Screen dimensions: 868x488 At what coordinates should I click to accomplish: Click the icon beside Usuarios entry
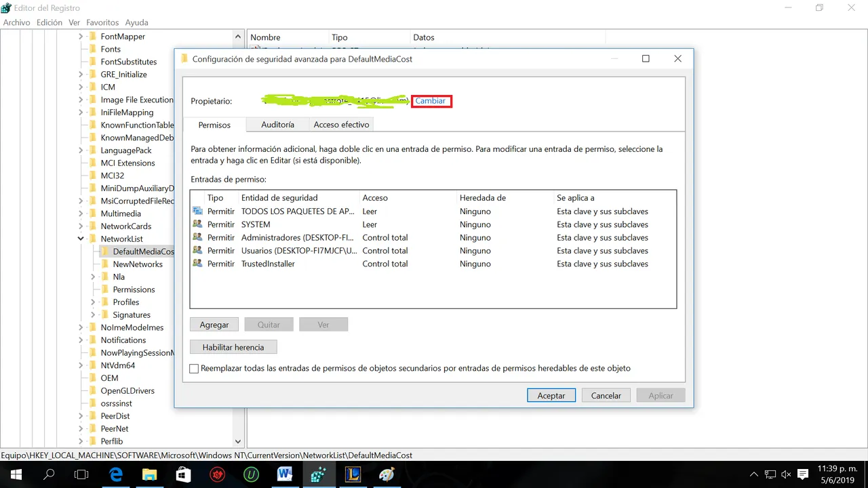197,251
